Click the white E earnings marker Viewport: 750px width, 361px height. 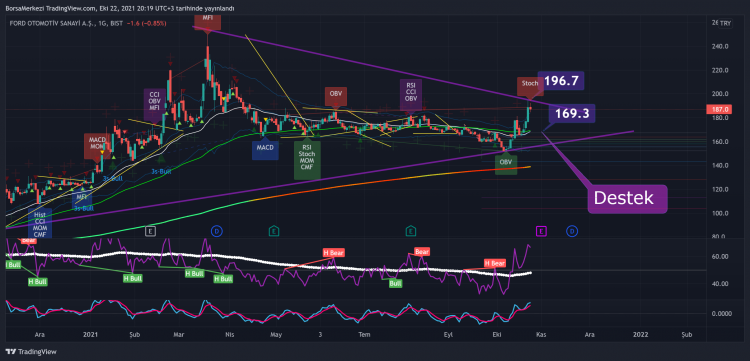click(x=150, y=231)
